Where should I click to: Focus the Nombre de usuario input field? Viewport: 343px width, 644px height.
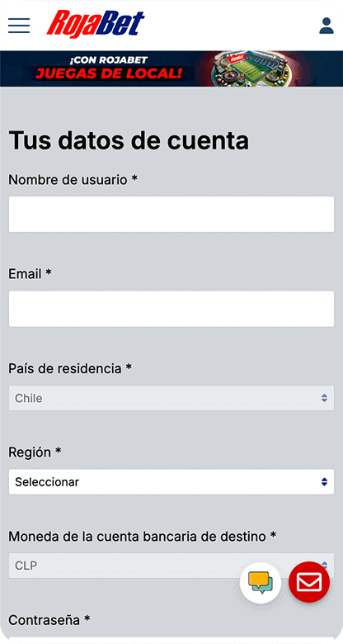(171, 215)
